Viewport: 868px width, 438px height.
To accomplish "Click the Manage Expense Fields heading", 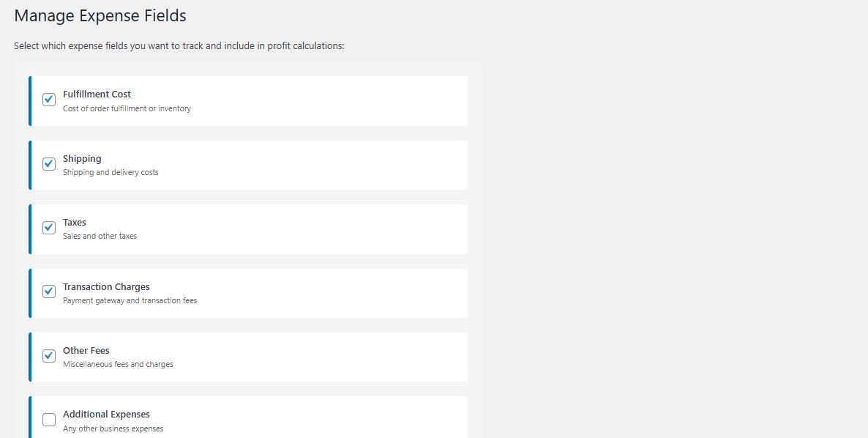I will [x=100, y=15].
